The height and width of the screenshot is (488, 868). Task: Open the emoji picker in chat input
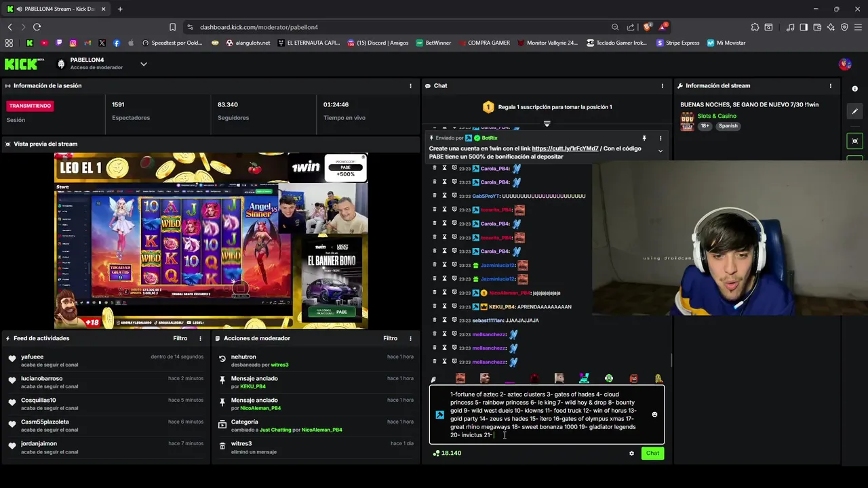654,414
